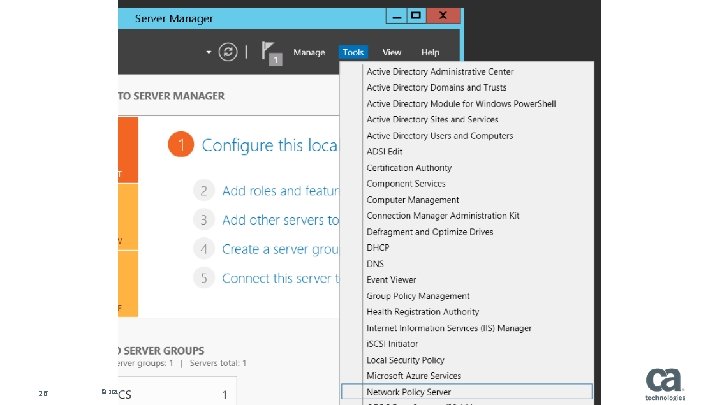Open Connection Manager Administration Kit
Viewport: 720px width, 405px height.
(443, 216)
